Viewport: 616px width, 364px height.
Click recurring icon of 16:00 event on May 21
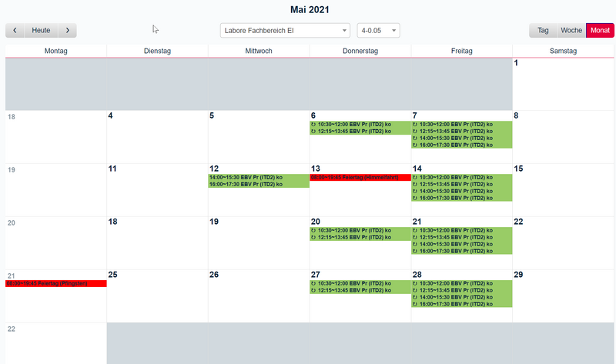point(415,251)
